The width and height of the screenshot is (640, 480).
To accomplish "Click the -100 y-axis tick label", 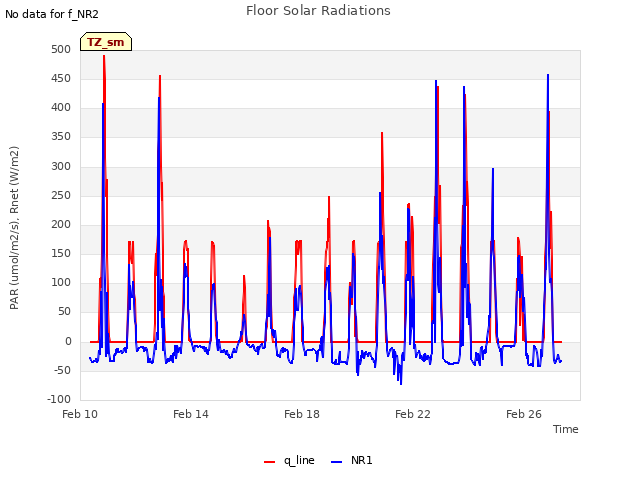I will 59,399.
